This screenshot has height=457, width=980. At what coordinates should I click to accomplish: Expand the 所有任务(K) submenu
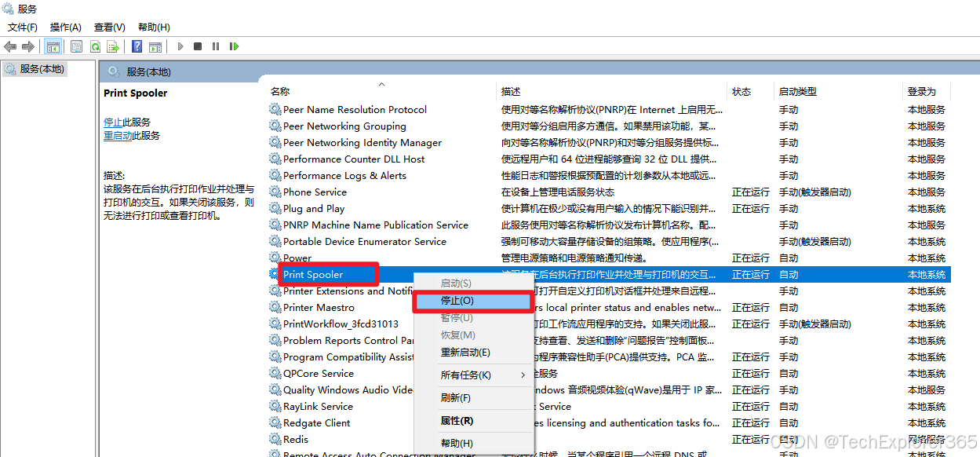[473, 375]
